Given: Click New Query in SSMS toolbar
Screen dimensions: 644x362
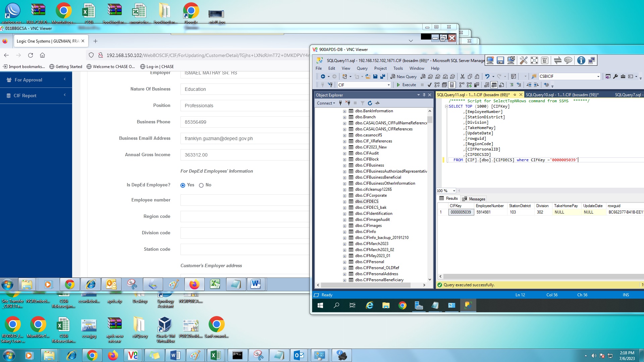Looking at the screenshot, I should click(x=403, y=76).
